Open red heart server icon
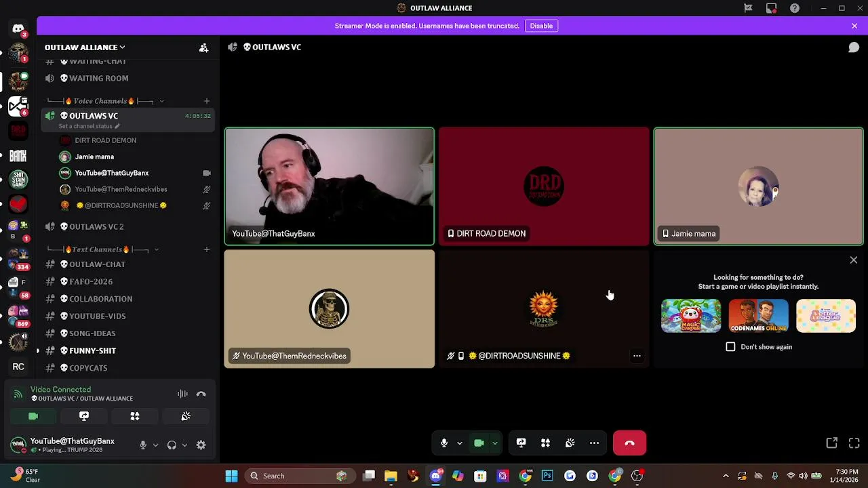The height and width of the screenshot is (488, 868). [18, 204]
